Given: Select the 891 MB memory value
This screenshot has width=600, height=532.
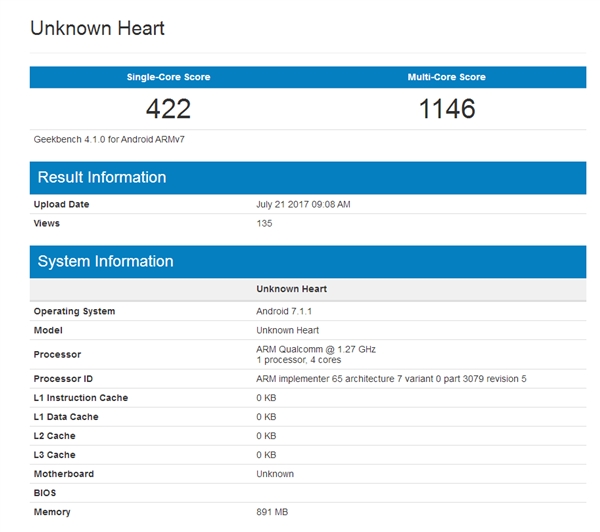Looking at the screenshot, I should point(272,512).
